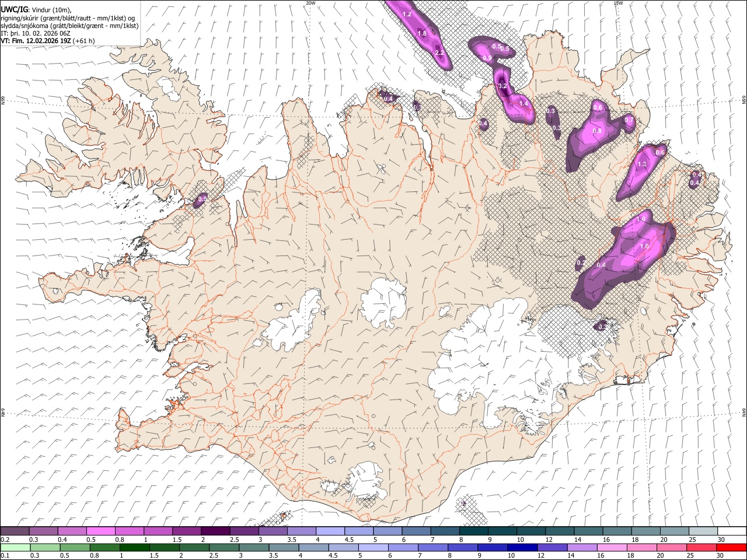Pick the rain legend swatch starting at 25
747x560 pixels.
pos(701,547)
